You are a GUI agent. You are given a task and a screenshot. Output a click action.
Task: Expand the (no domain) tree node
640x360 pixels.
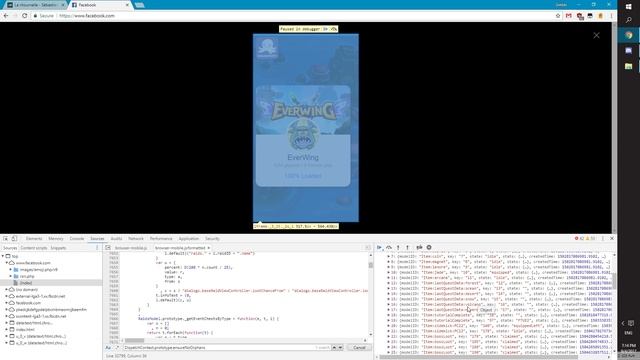[7, 289]
